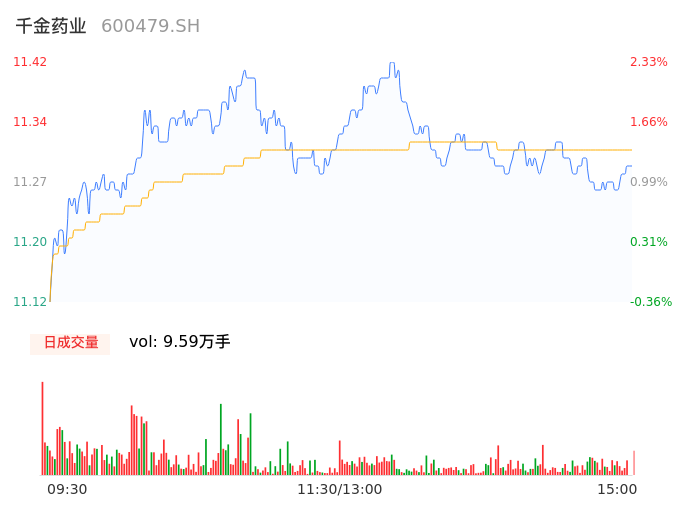Click the 11:30/13:00 midday time marker
Image resolution: width=686 pixels, height=524 pixels.
pyautogui.click(x=339, y=489)
